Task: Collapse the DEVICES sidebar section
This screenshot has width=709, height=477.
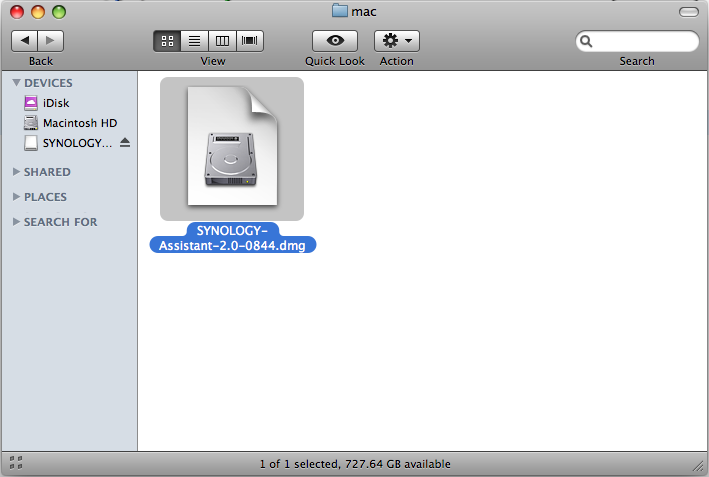Action: (16, 83)
